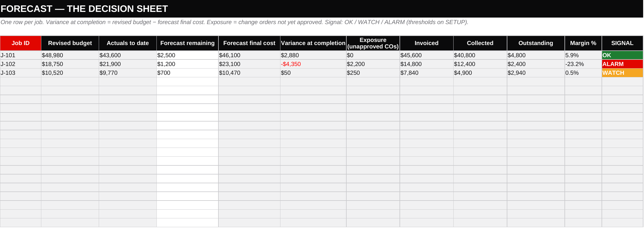Select invoiced value $45,600
The height and width of the screenshot is (228, 644).
coord(426,55)
